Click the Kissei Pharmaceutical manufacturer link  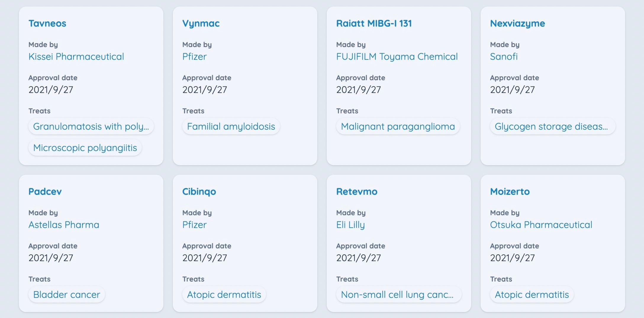(76, 57)
